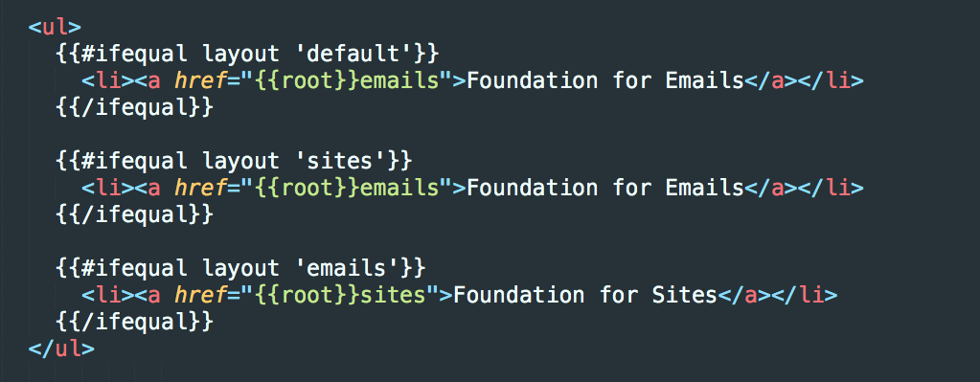The image size is (980, 382).
Task: Click the second closing /ifequal block
Action: pos(134,215)
